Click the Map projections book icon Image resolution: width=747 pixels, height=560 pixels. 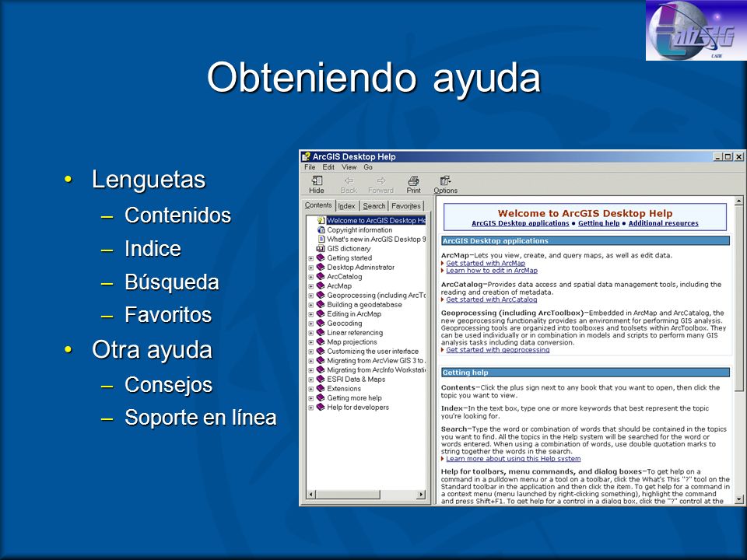coord(321,342)
